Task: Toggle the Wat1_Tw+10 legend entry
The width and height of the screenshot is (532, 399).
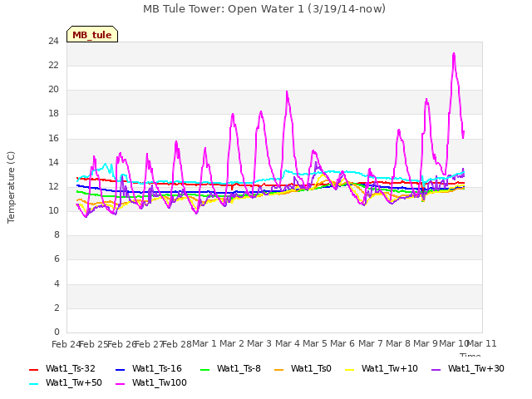Action: (382, 368)
